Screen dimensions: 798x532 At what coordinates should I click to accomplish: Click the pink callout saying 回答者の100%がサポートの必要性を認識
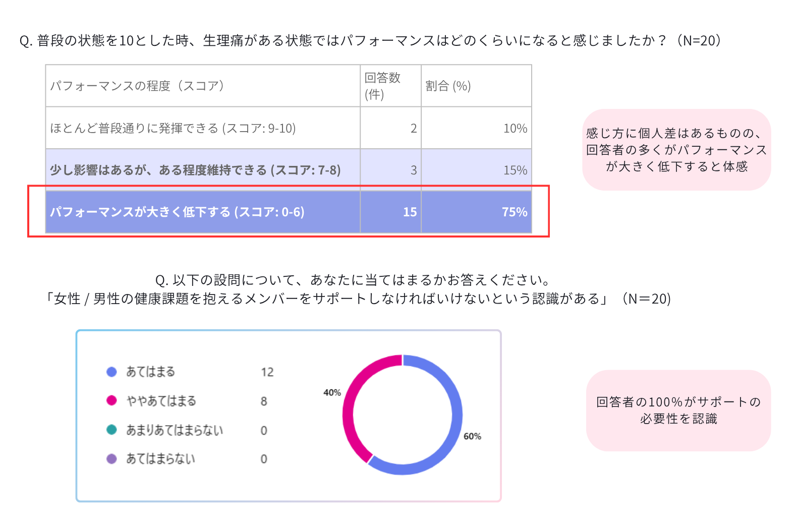click(678, 410)
